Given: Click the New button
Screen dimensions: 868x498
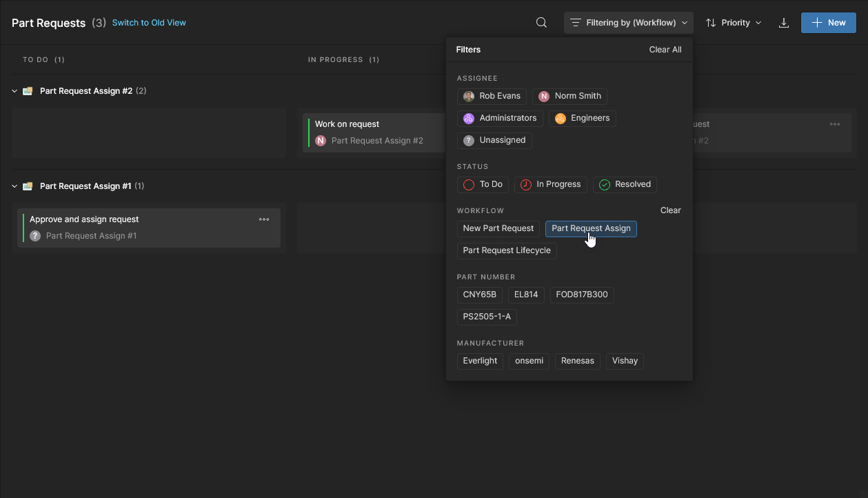Looking at the screenshot, I should (x=828, y=23).
